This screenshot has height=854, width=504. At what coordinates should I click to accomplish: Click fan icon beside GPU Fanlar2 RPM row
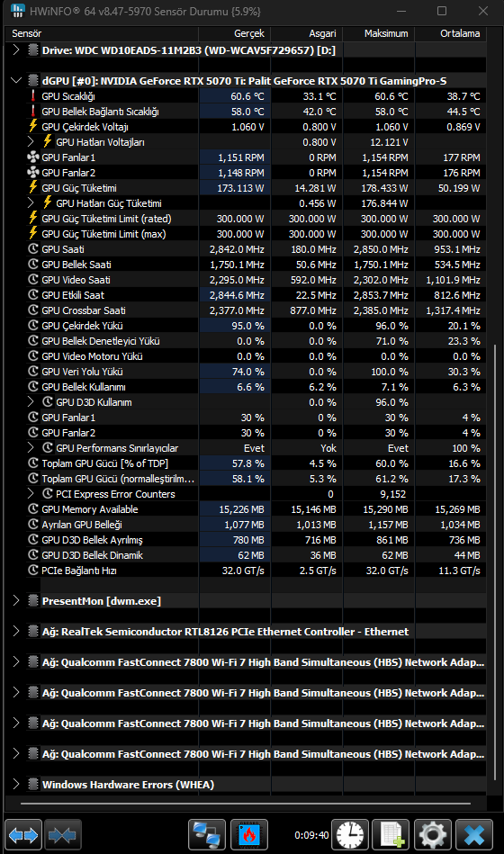point(33,173)
